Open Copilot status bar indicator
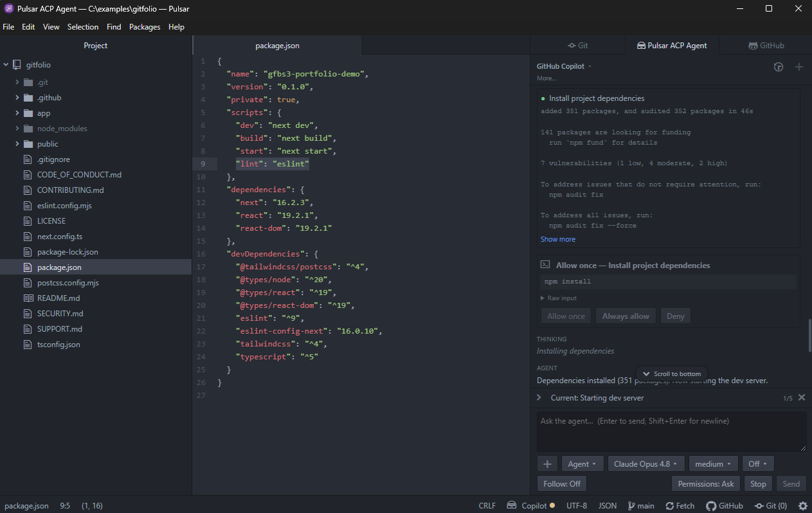 530,506
